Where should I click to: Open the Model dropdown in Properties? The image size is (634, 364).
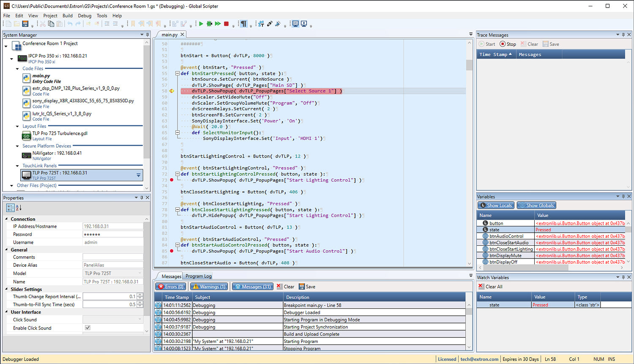(x=140, y=273)
